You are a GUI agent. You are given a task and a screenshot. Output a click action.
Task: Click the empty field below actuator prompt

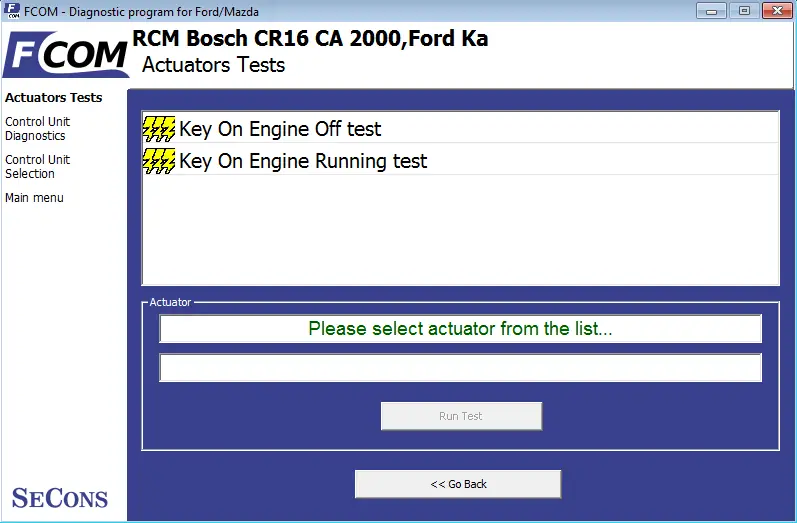(461, 367)
